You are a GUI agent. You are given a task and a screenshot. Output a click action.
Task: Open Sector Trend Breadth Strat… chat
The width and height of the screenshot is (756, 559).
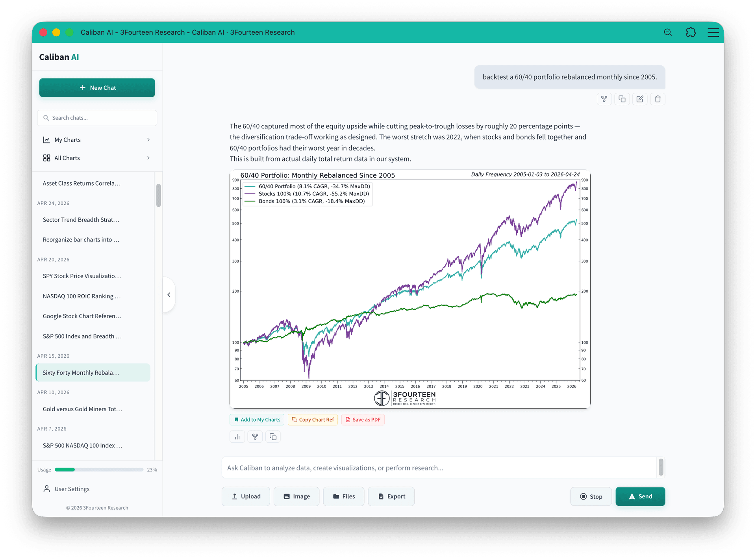coord(93,220)
